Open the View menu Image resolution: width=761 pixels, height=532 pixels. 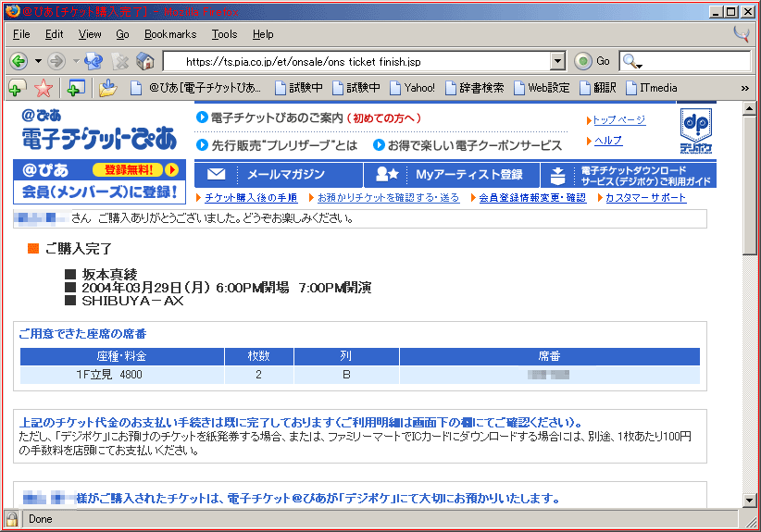pos(90,34)
